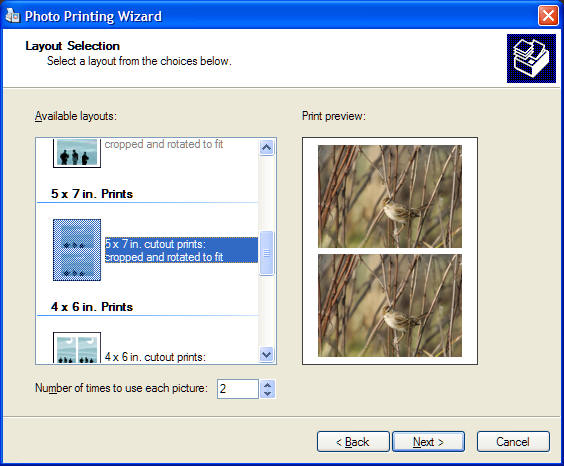564x466 pixels.
Task: Click the bottom bird photo in print preview
Action: [390, 305]
